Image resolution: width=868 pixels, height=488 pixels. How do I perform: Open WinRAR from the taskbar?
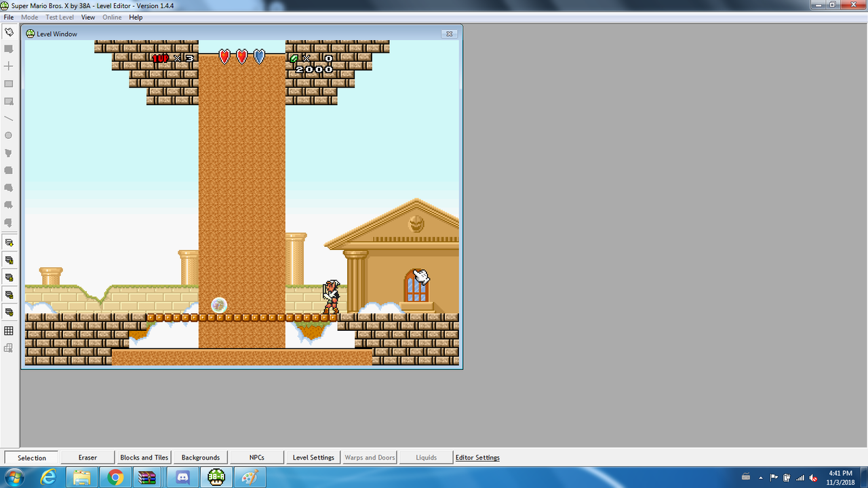pyautogui.click(x=149, y=477)
